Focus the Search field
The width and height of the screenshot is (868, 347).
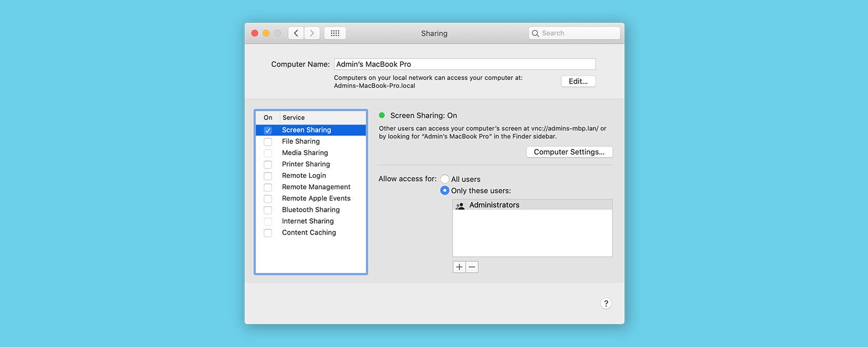click(x=574, y=33)
